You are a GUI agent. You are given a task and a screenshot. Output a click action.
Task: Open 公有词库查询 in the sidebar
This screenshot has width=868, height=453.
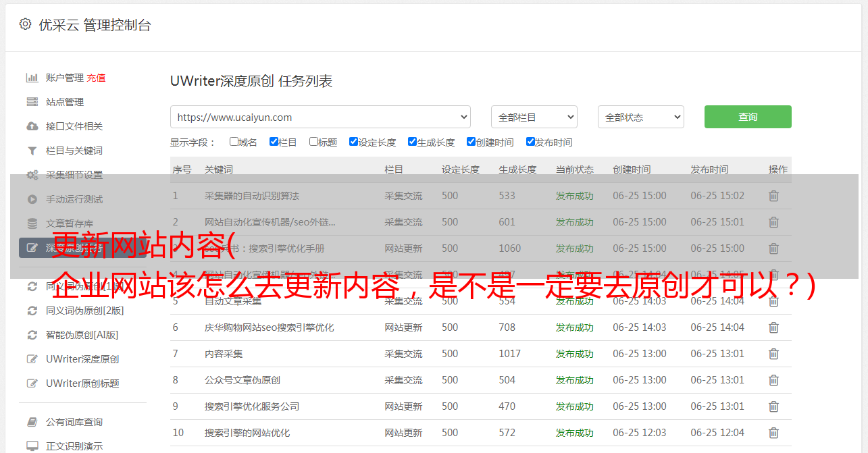pyautogui.click(x=74, y=422)
